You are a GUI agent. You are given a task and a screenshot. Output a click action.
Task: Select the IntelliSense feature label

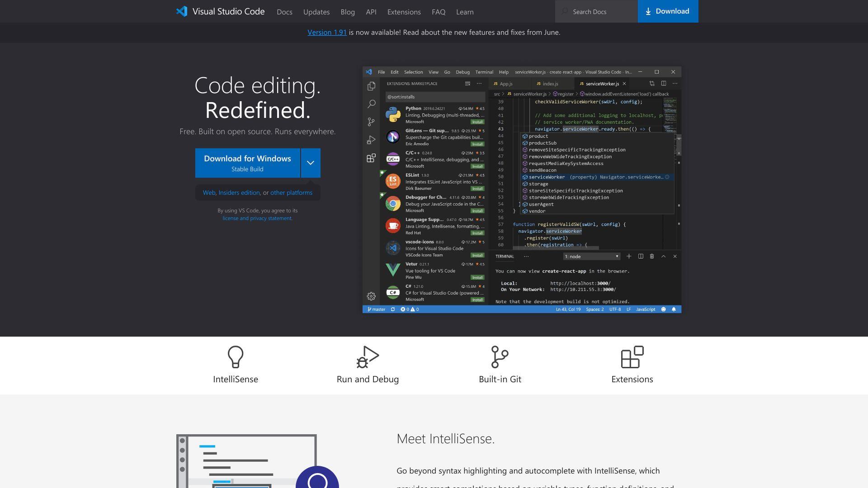pos(236,379)
